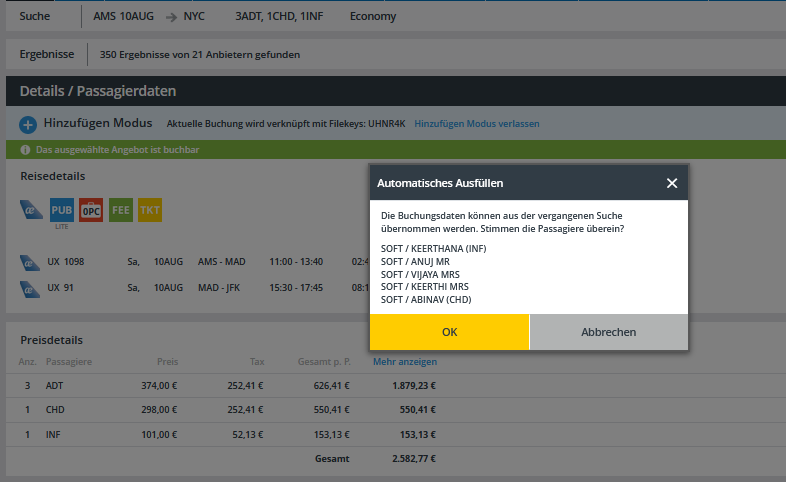
Task: Click the green FEE icon
Action: click(120, 210)
